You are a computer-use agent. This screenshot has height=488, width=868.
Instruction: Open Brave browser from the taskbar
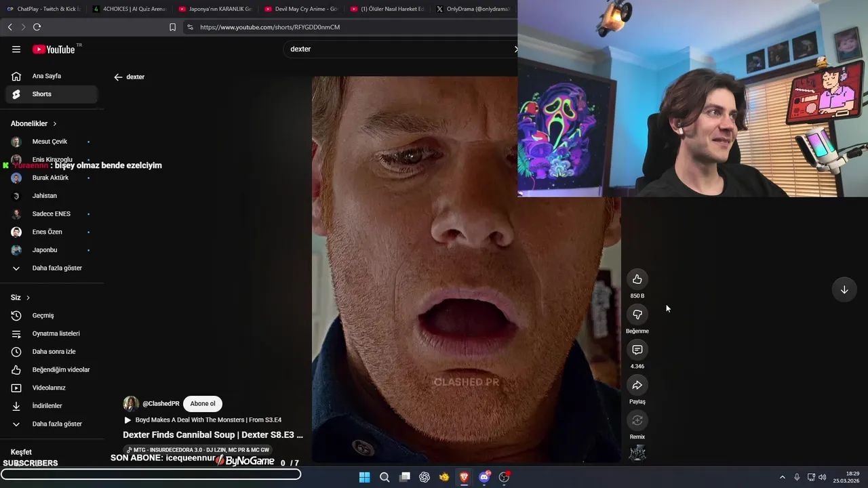464,477
